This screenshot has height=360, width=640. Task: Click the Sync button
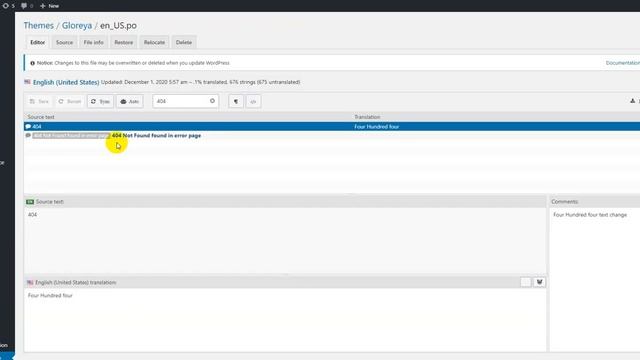(x=100, y=101)
